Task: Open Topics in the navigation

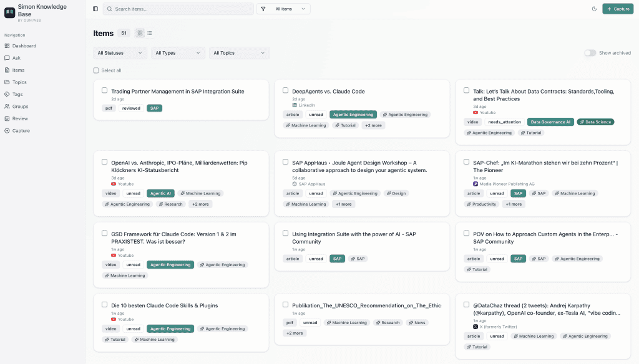Action: pyautogui.click(x=19, y=82)
